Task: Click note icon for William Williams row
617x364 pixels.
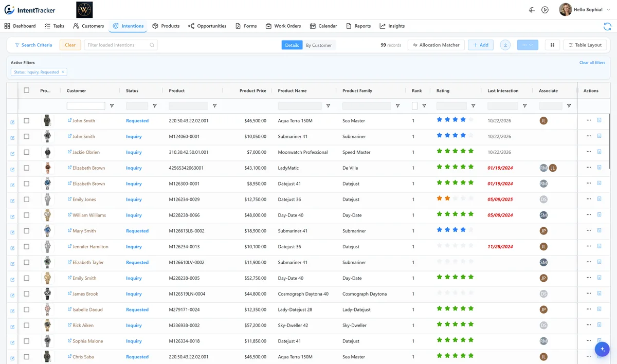Action: coord(599,215)
